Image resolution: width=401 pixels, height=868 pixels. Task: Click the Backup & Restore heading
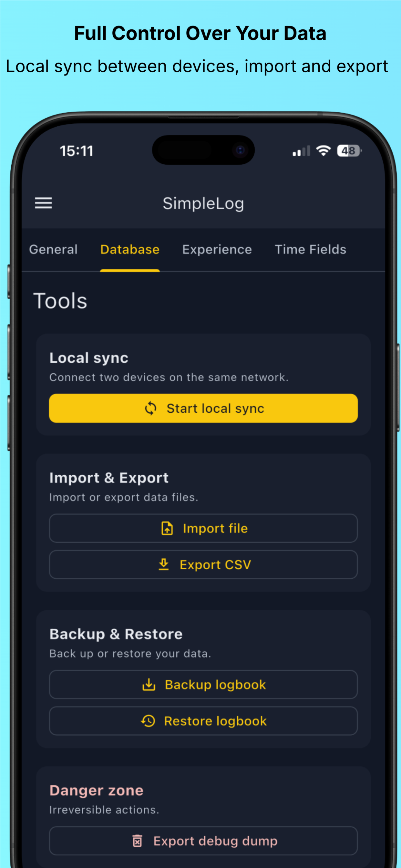point(116,634)
